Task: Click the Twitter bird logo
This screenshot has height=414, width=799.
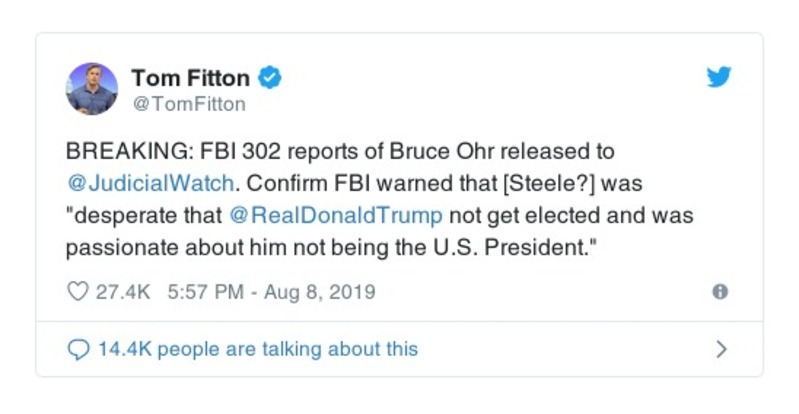Action: (x=718, y=77)
